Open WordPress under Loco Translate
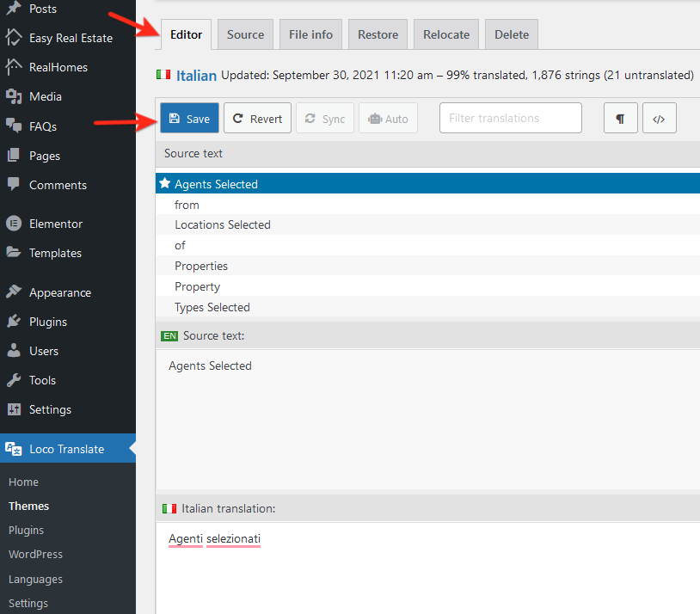 36,554
